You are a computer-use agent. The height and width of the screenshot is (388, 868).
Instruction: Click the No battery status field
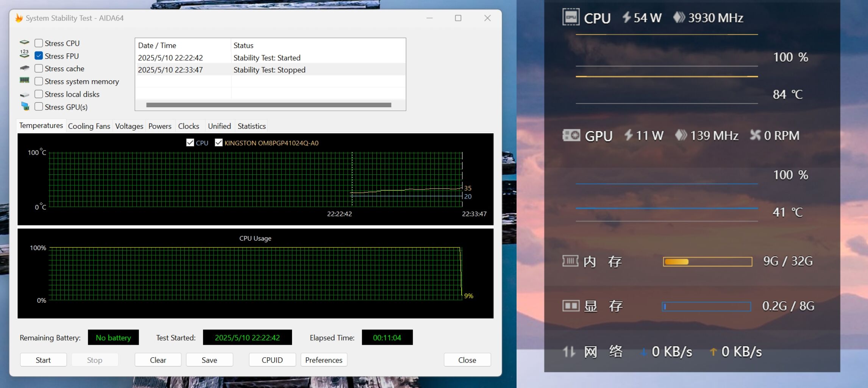113,338
